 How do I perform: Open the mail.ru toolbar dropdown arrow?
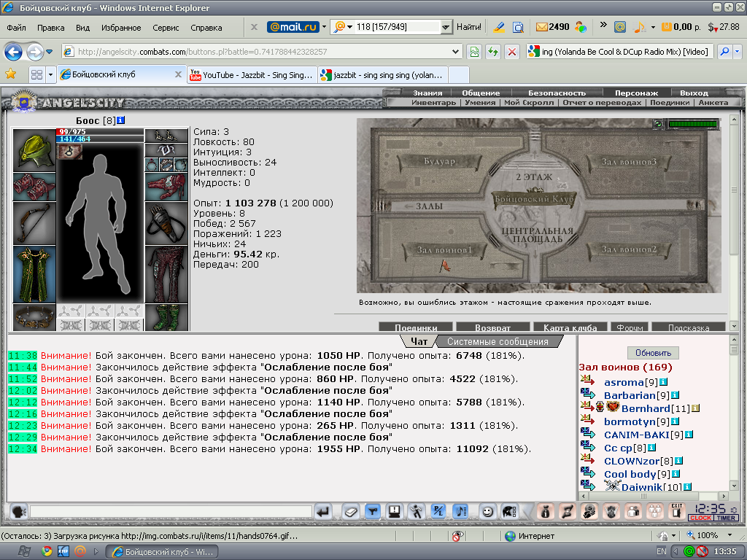[x=325, y=27]
